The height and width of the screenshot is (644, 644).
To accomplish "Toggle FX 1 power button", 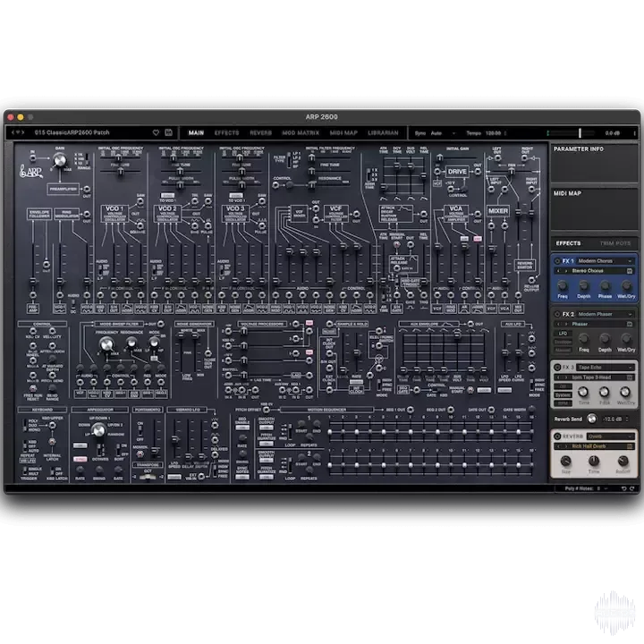I will [x=557, y=261].
